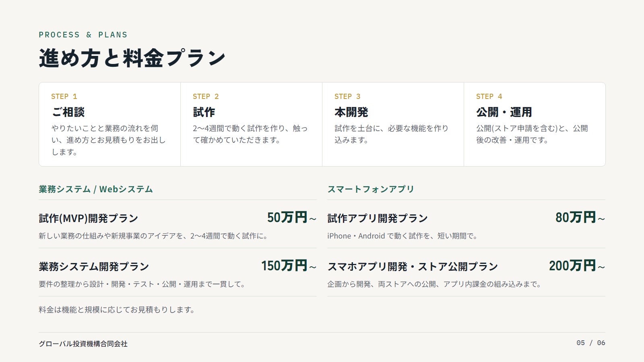The image size is (644, 362).
Task: Click the text 2〜4週間で動く試作を作り
Action: 250,134
